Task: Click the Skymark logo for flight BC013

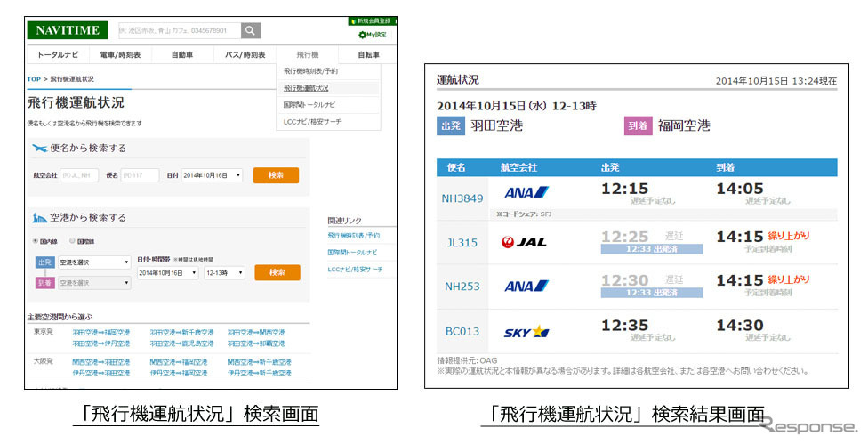Action: (x=526, y=332)
